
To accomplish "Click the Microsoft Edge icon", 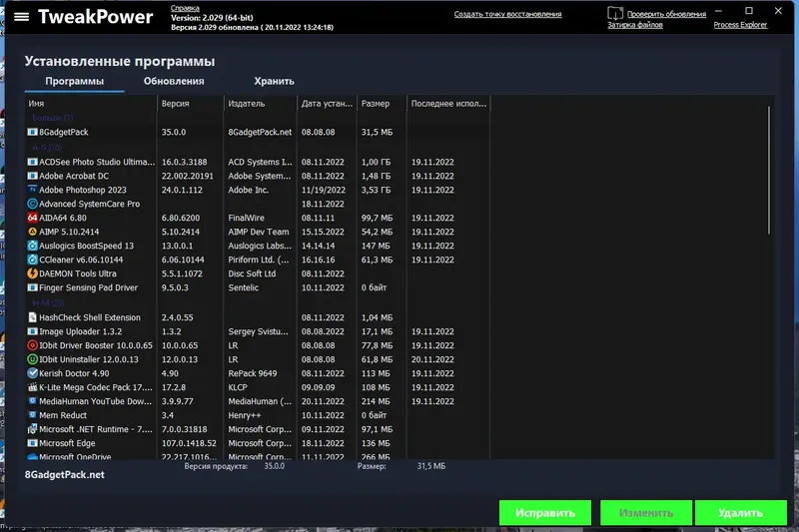I will tap(33, 443).
